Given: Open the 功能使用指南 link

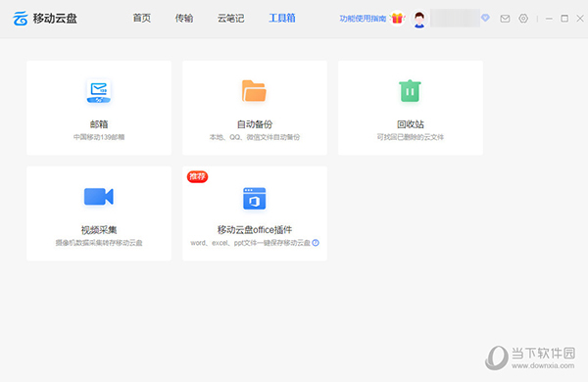Looking at the screenshot, I should point(363,19).
